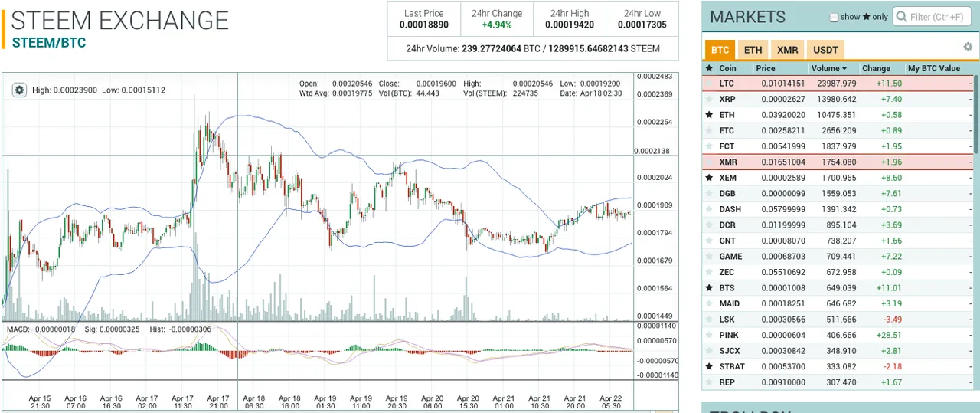Click the LSK change value -3.49
This screenshot has height=413, width=980.
tap(891, 320)
